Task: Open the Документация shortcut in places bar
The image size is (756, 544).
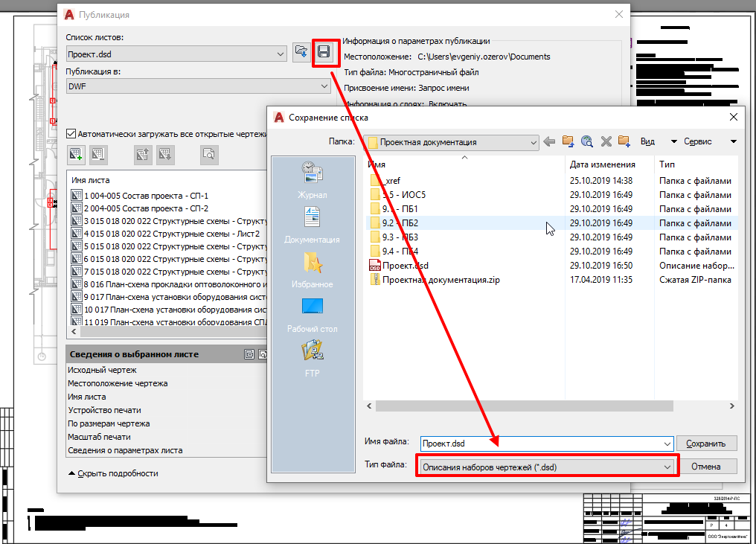Action: pos(312,225)
